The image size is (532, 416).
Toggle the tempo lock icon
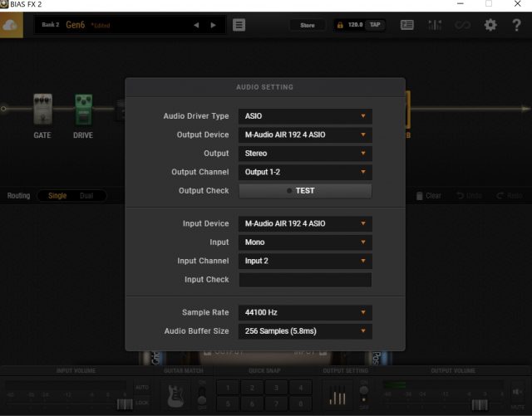[340, 25]
